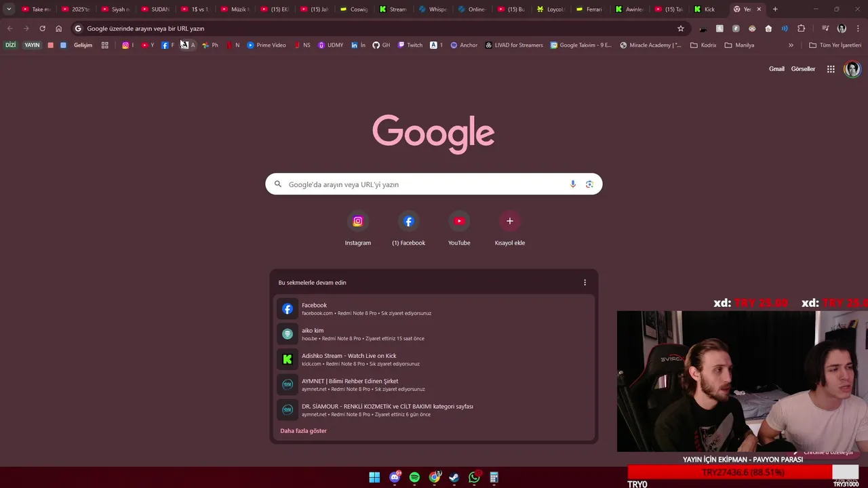This screenshot has width=868, height=488.
Task: Open WhatsApp from the taskbar
Action: (474, 478)
